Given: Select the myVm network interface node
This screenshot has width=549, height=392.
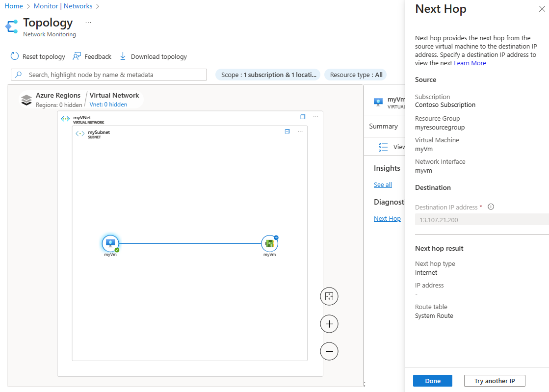Looking at the screenshot, I should pyautogui.click(x=269, y=243).
